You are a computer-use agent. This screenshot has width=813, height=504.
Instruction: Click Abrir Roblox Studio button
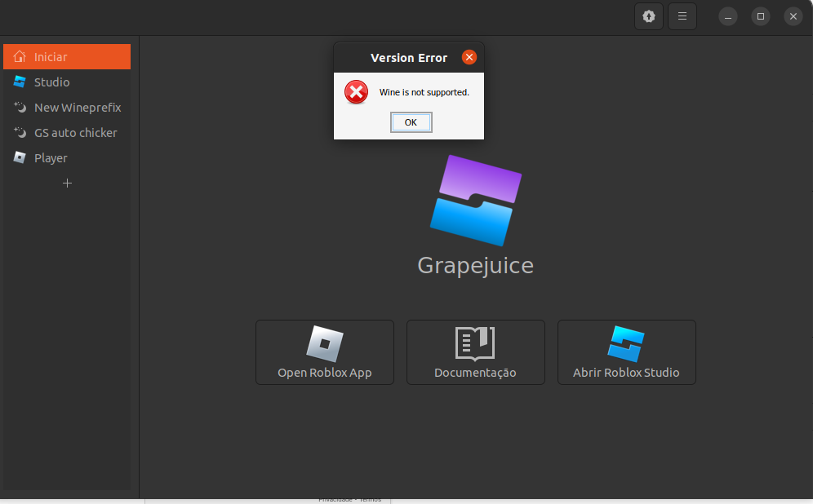[x=626, y=352]
